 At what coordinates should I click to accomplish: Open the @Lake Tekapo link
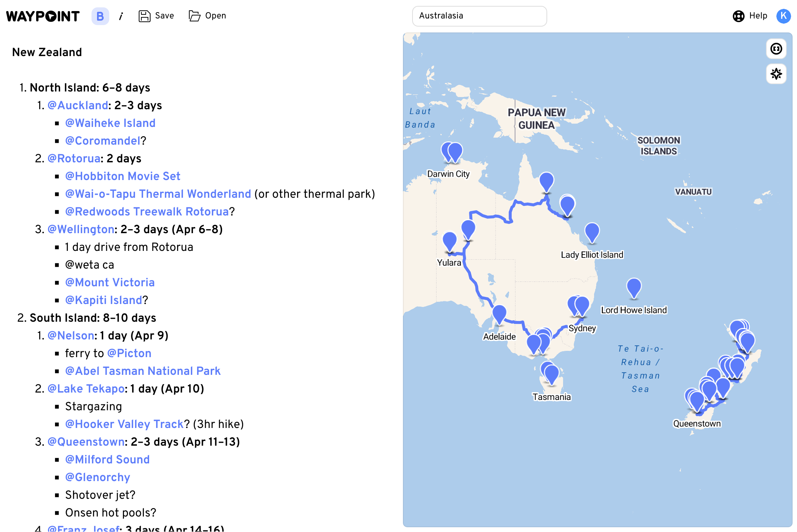(x=86, y=388)
